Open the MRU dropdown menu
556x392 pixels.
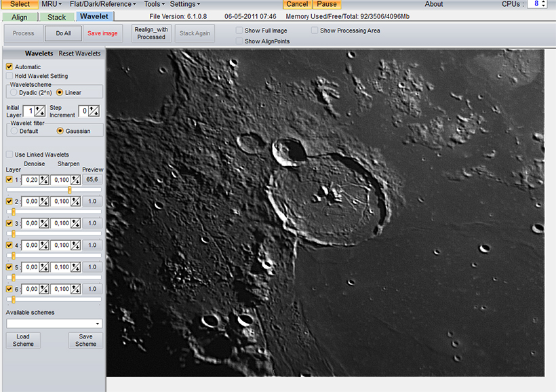pyautogui.click(x=52, y=4)
